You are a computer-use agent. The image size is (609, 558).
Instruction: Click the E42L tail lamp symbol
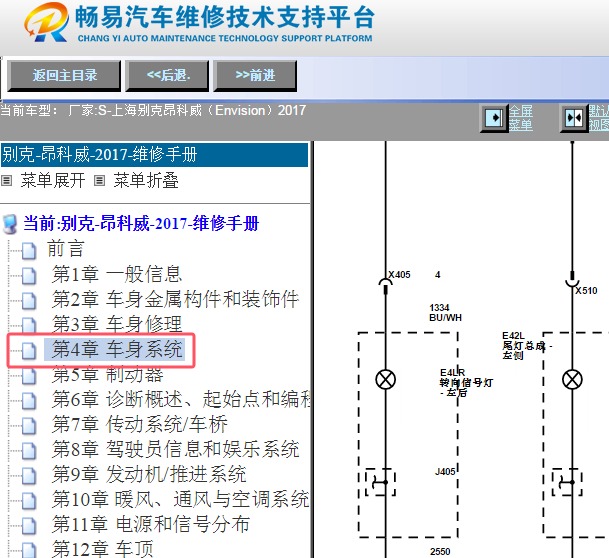(572, 379)
